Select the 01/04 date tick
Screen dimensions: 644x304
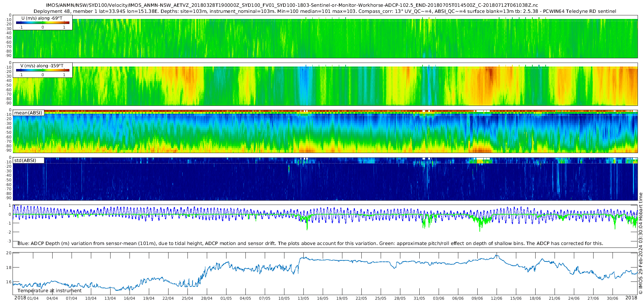click(33, 299)
